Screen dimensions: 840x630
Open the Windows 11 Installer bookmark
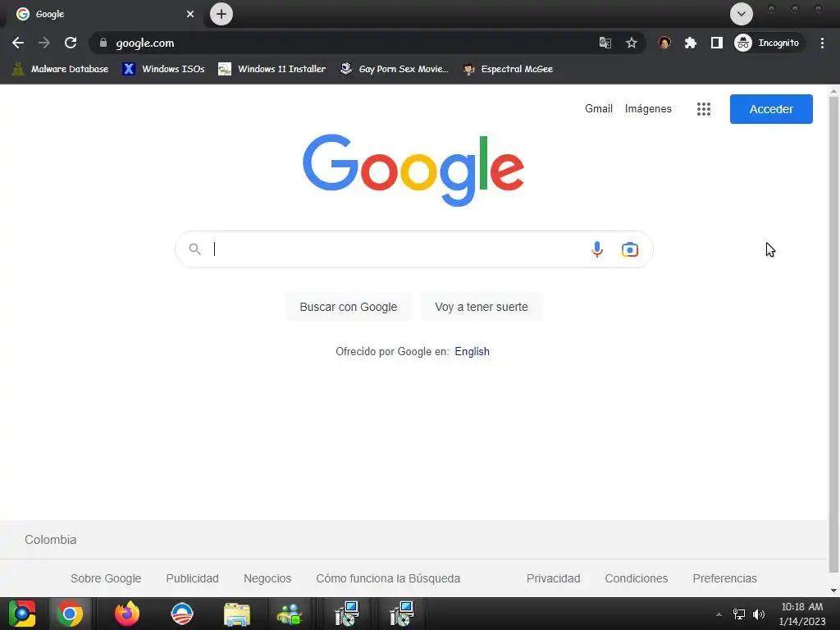(x=272, y=69)
